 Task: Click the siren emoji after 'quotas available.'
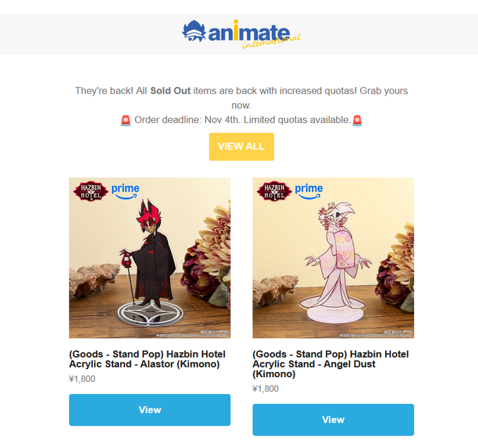pos(357,120)
